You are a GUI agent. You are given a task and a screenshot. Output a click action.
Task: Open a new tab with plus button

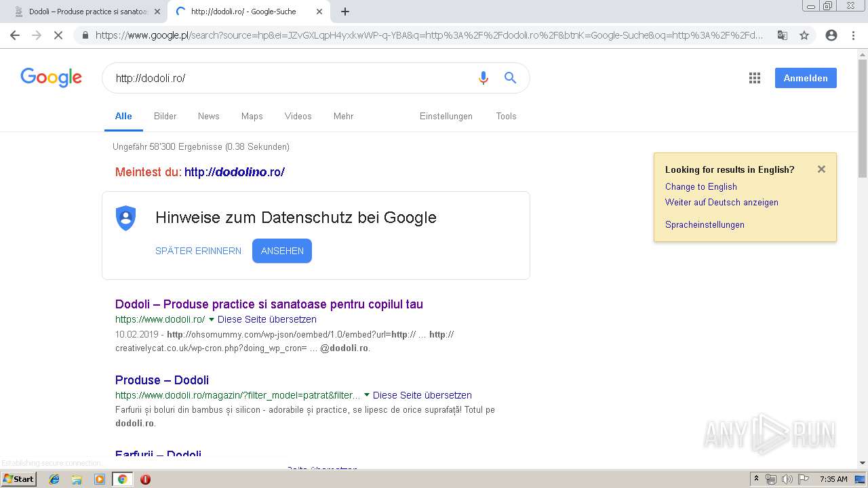345,12
